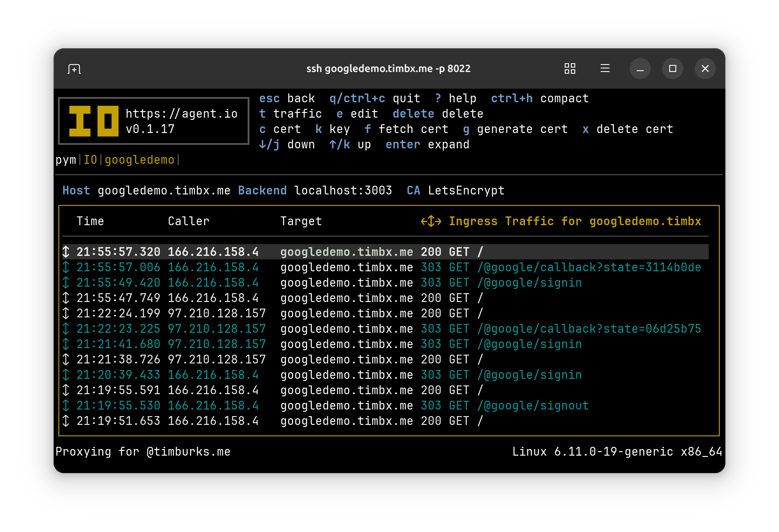Select path /@google/callback?state=3114b0de
779x532 pixels.
tap(589, 267)
